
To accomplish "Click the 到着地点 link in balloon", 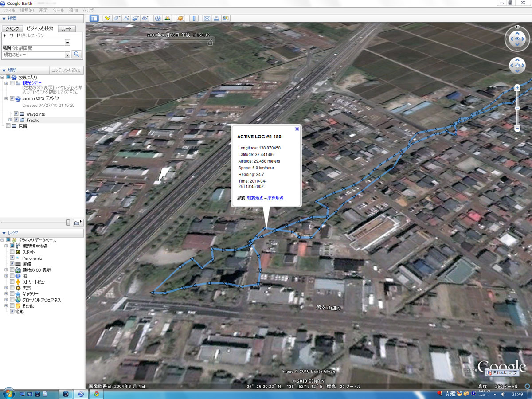I will pyautogui.click(x=255, y=198).
